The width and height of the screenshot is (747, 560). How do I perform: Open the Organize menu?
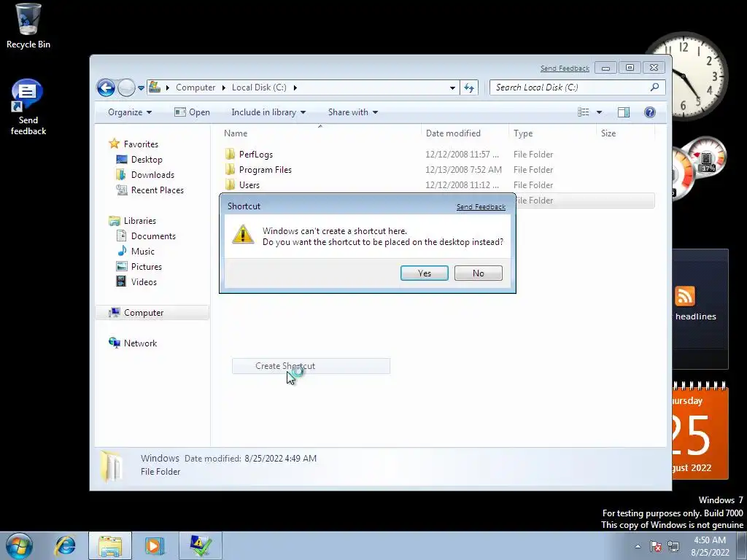click(130, 112)
